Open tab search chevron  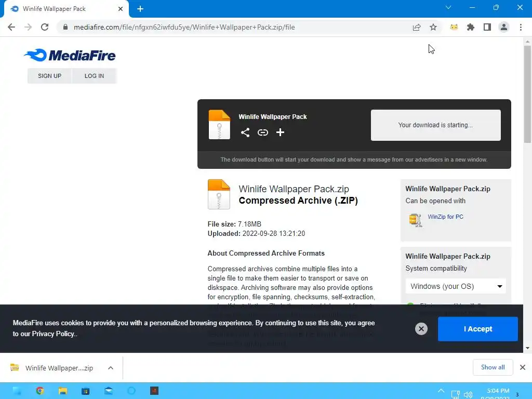point(448,7)
